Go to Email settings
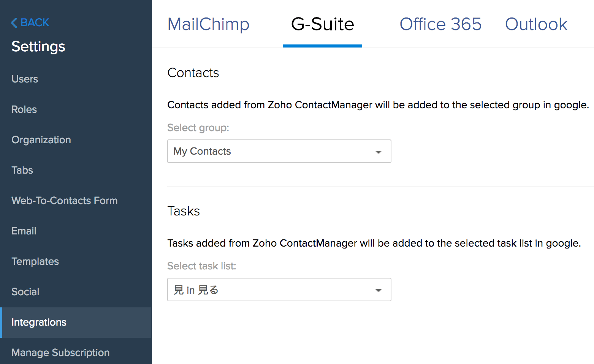This screenshot has width=594, height=364. 24,231
